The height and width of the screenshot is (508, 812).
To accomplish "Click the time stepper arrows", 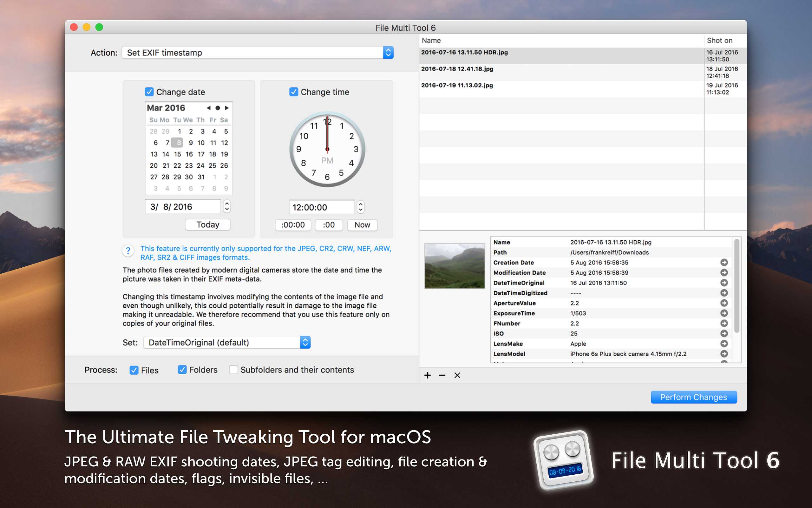I will 360,207.
